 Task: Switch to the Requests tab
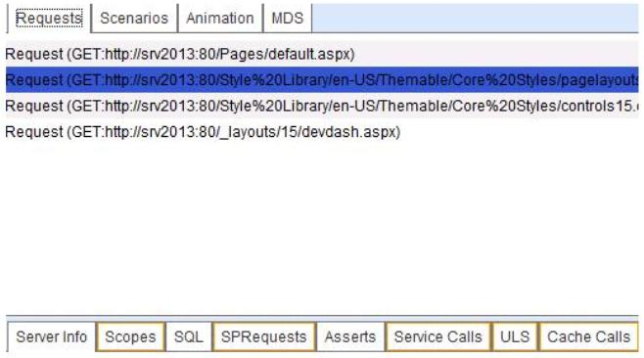pos(49,18)
